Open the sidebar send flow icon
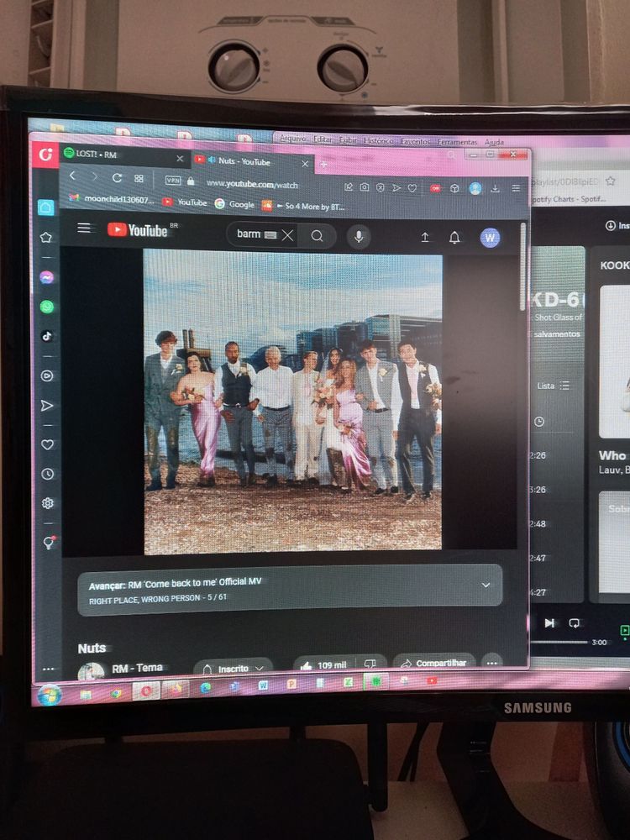 (x=47, y=406)
